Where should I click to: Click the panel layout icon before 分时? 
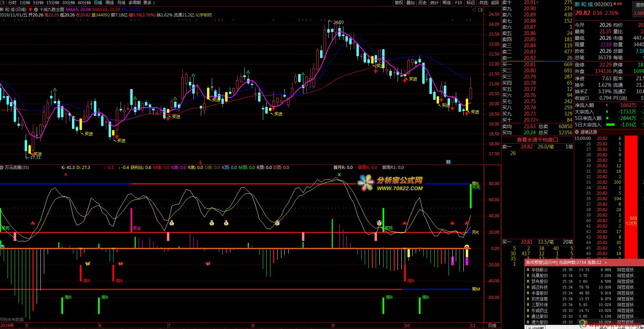[x=3, y=2]
